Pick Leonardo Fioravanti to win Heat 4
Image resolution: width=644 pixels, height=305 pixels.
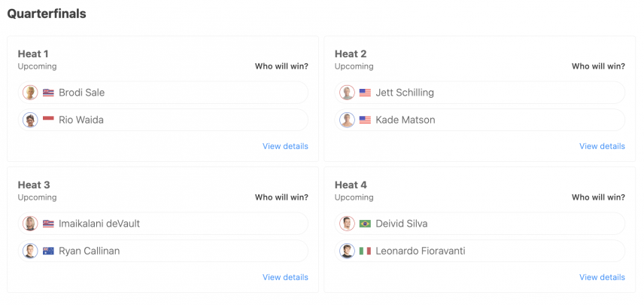(480, 251)
